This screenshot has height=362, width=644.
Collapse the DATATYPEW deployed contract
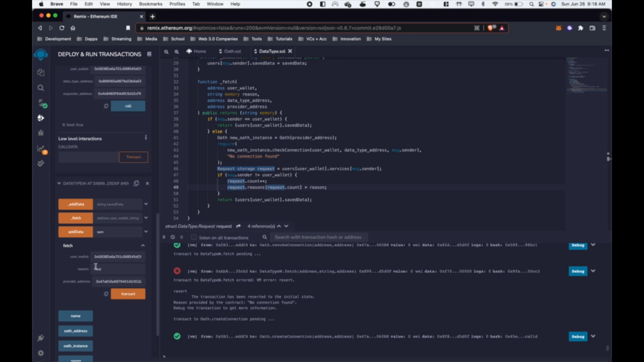59,183
